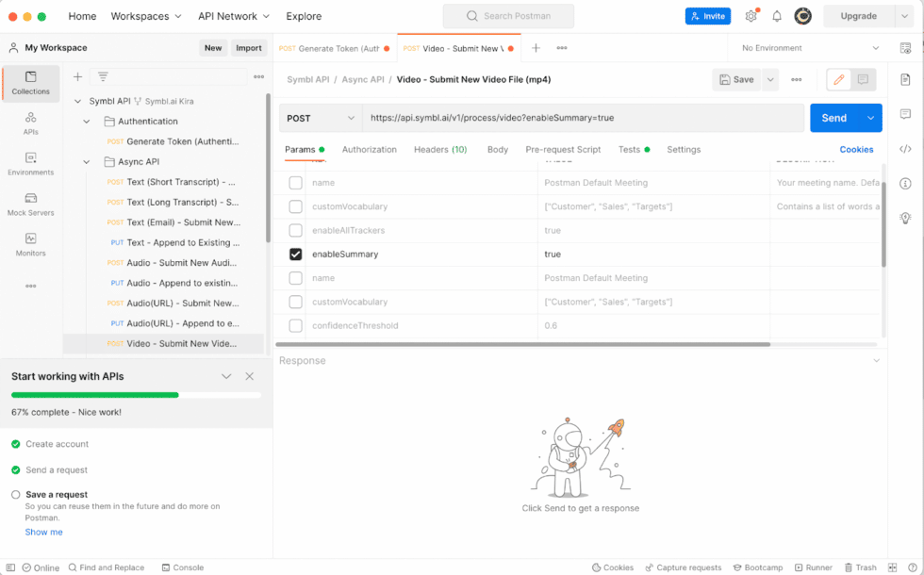This screenshot has height=575, width=924.
Task: Uncheck the enableSummary query parameter
Action: pyautogui.click(x=296, y=254)
